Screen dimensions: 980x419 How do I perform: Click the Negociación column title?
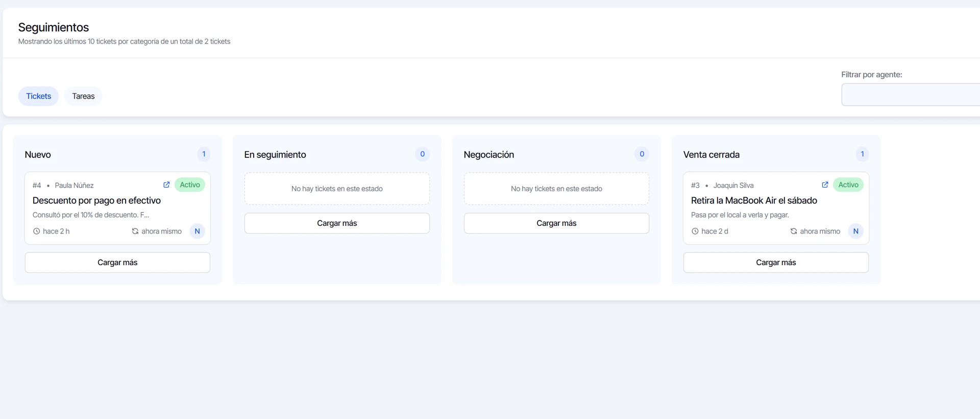(489, 155)
